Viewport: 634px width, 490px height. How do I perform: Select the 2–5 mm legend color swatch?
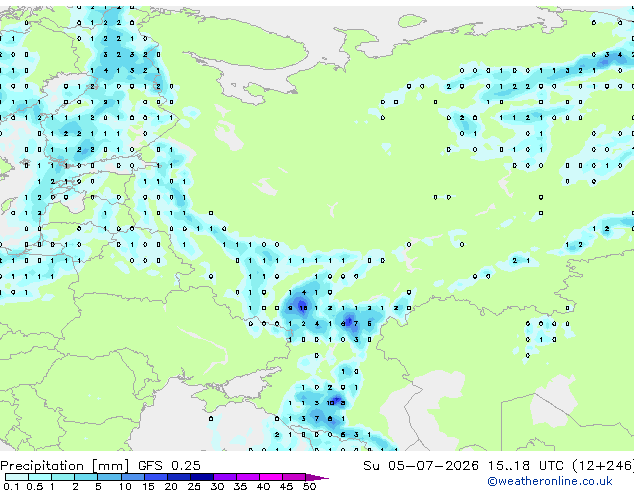(86, 477)
